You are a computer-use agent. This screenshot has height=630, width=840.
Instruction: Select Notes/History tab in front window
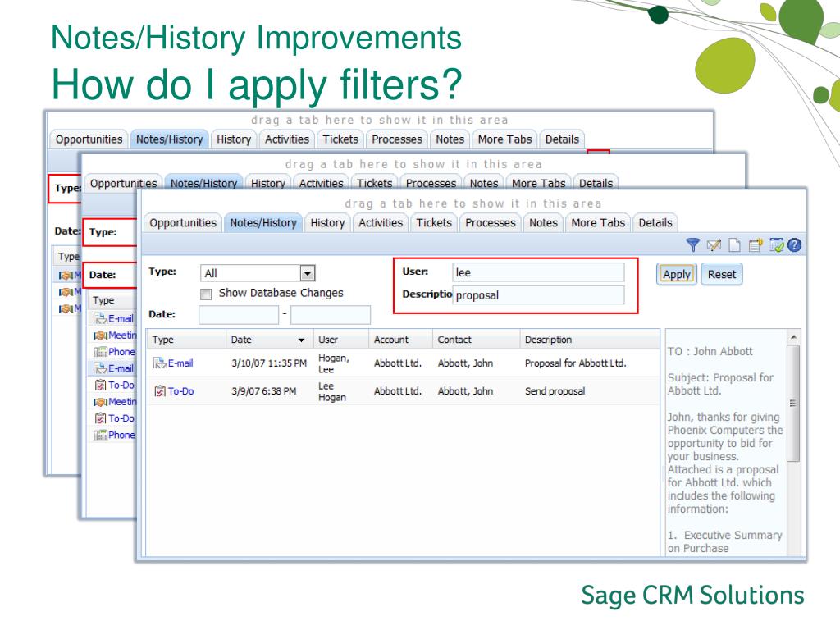coord(263,223)
